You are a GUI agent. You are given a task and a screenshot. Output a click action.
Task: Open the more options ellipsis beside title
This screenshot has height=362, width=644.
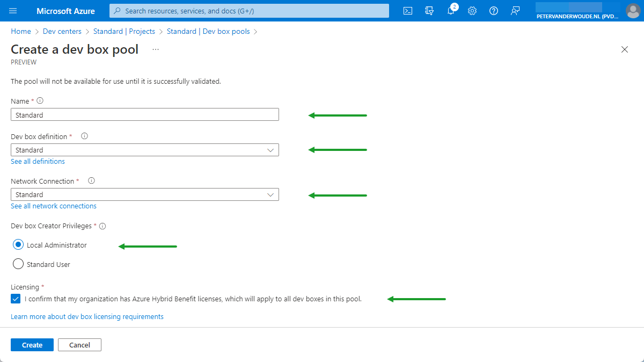tap(156, 49)
